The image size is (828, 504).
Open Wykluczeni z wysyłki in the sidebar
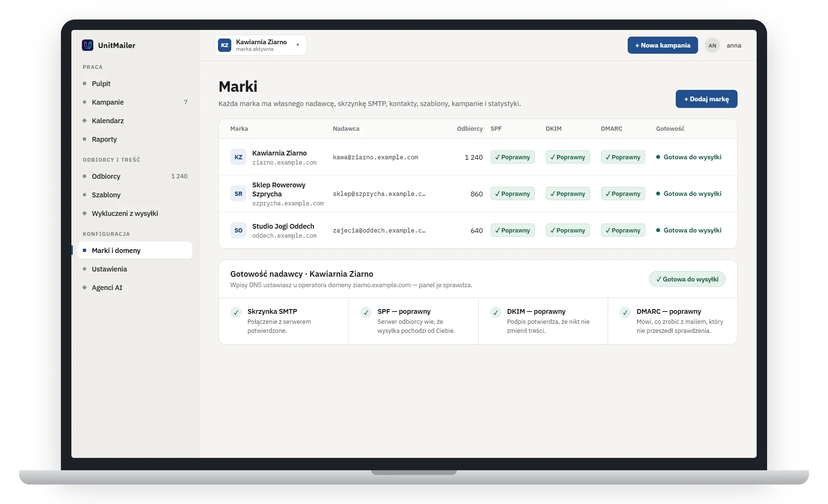(x=135, y=213)
